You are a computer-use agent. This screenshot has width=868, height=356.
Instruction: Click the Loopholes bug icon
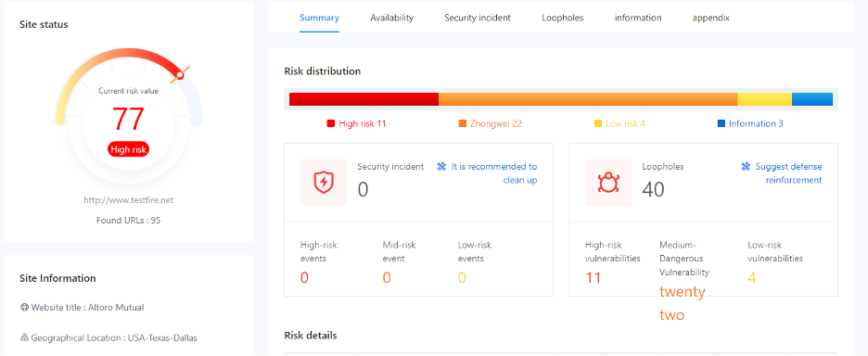608,182
